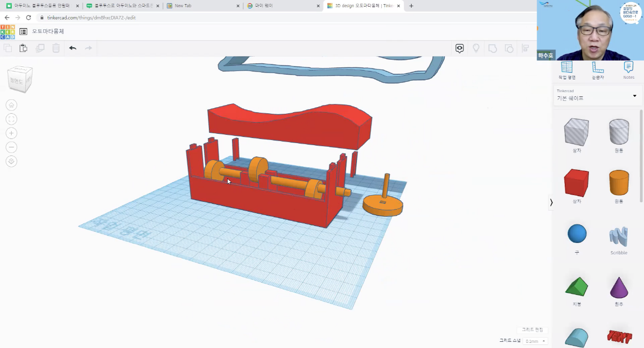Click the 그리드 편집 button
The height and width of the screenshot is (348, 644).
tap(532, 329)
